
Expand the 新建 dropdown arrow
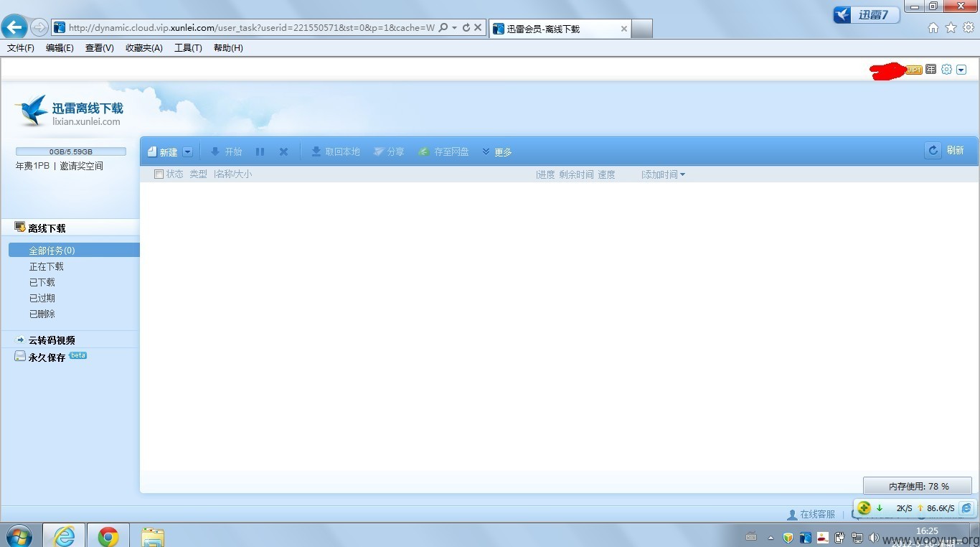(x=188, y=152)
